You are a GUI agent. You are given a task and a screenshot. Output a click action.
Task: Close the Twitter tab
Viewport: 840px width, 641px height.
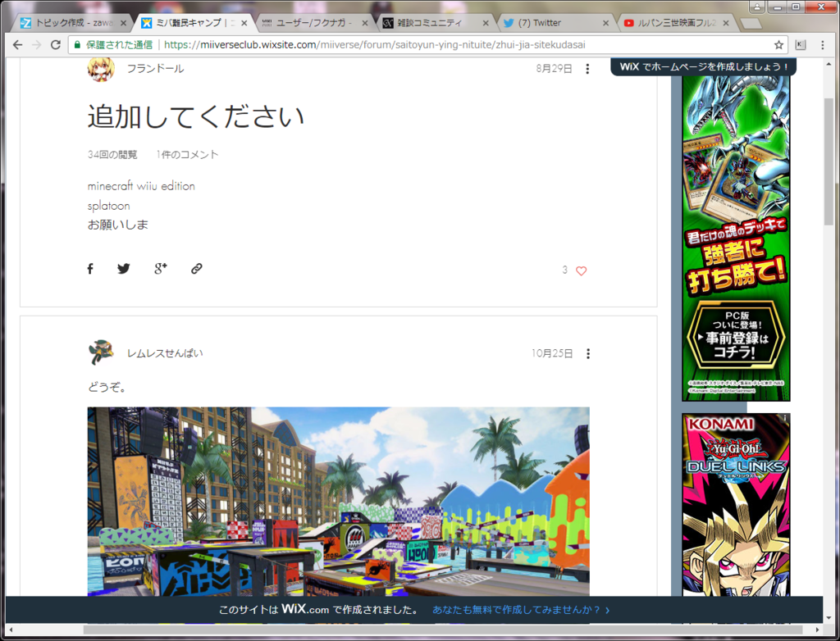click(606, 23)
